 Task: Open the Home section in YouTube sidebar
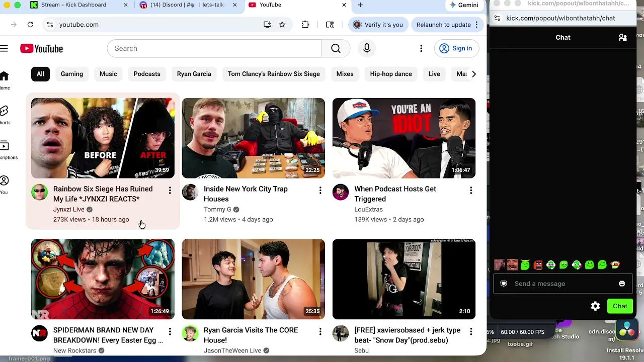point(5,80)
